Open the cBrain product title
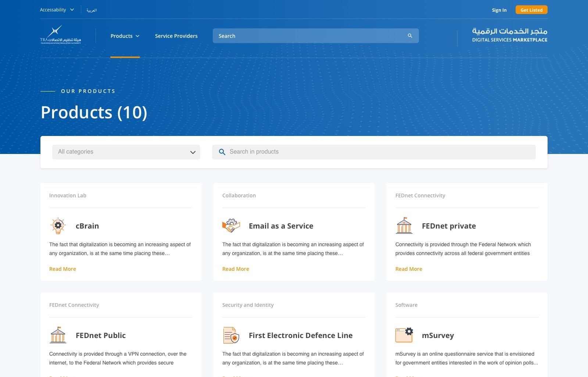The width and height of the screenshot is (588, 377). click(87, 226)
